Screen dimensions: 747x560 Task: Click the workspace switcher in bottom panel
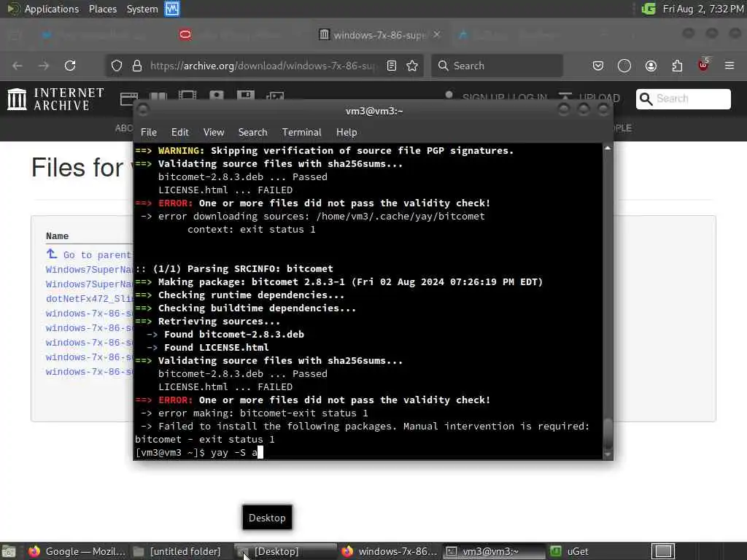(662, 551)
